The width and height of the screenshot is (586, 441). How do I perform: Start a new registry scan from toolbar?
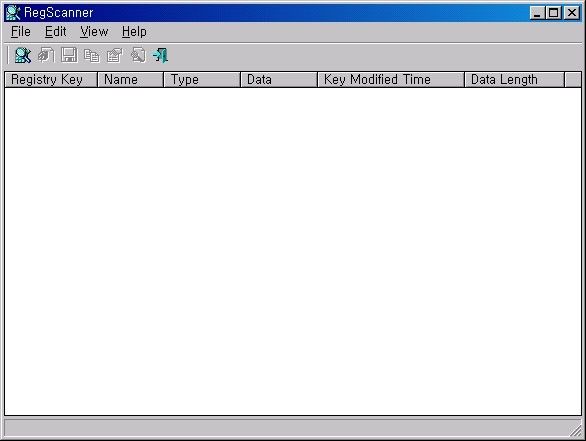click(x=23, y=55)
